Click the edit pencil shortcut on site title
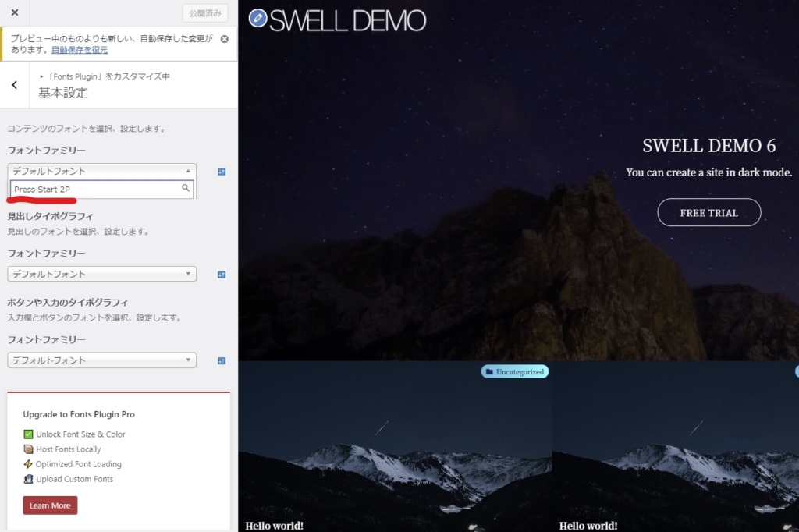The height and width of the screenshot is (532, 799). pyautogui.click(x=257, y=19)
